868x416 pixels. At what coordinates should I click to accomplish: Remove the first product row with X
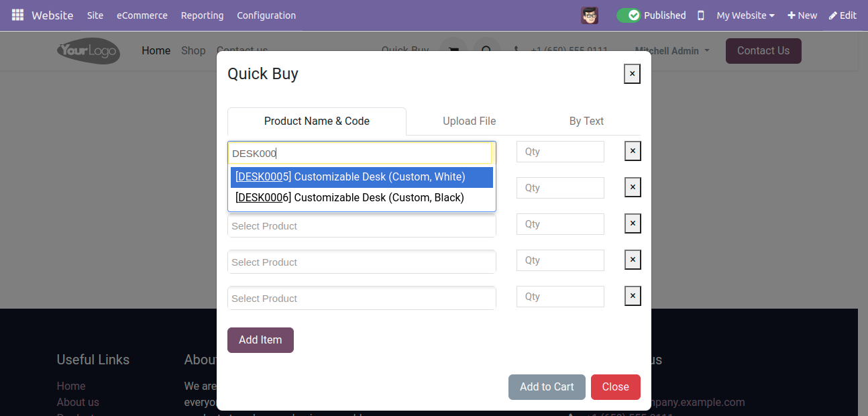click(x=633, y=151)
